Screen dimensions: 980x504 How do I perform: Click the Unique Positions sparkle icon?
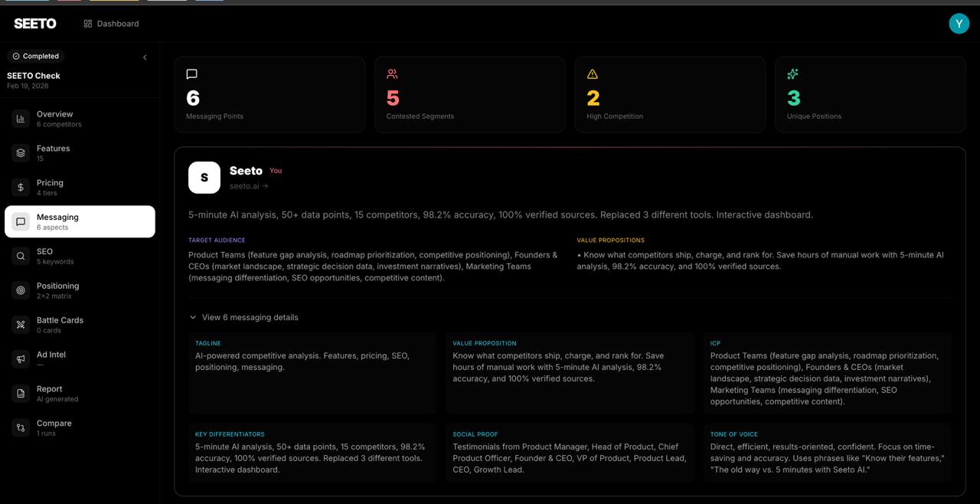click(x=792, y=74)
